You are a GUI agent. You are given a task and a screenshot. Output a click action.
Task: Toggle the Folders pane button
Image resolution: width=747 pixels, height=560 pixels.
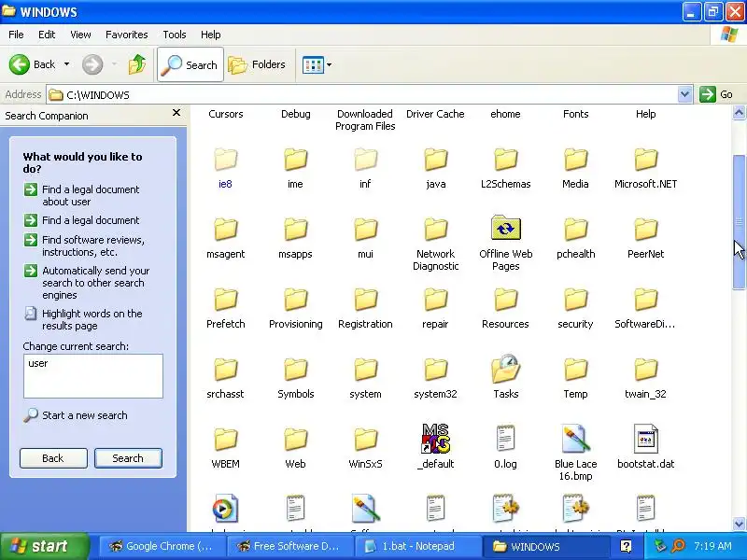pyautogui.click(x=257, y=64)
